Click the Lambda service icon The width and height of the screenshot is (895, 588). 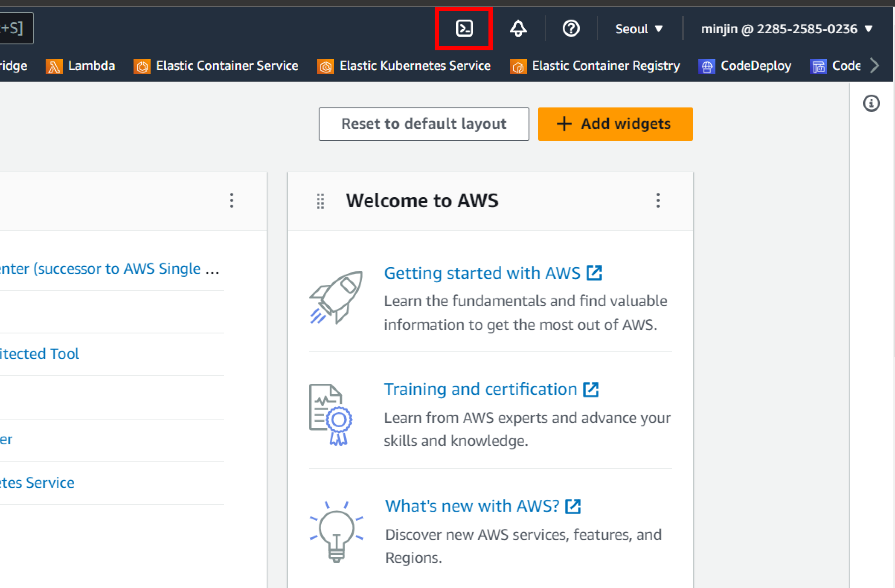coord(54,67)
